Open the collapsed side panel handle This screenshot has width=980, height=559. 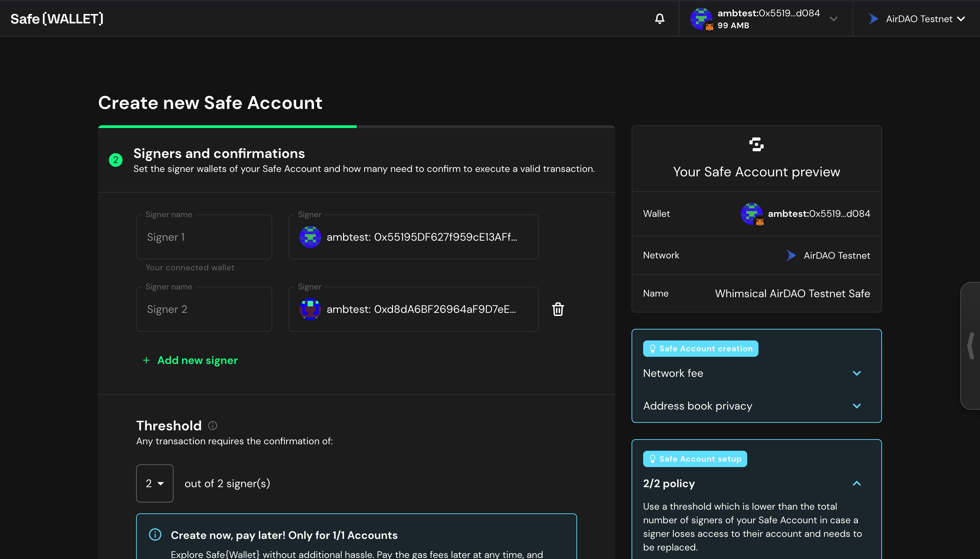(970, 346)
